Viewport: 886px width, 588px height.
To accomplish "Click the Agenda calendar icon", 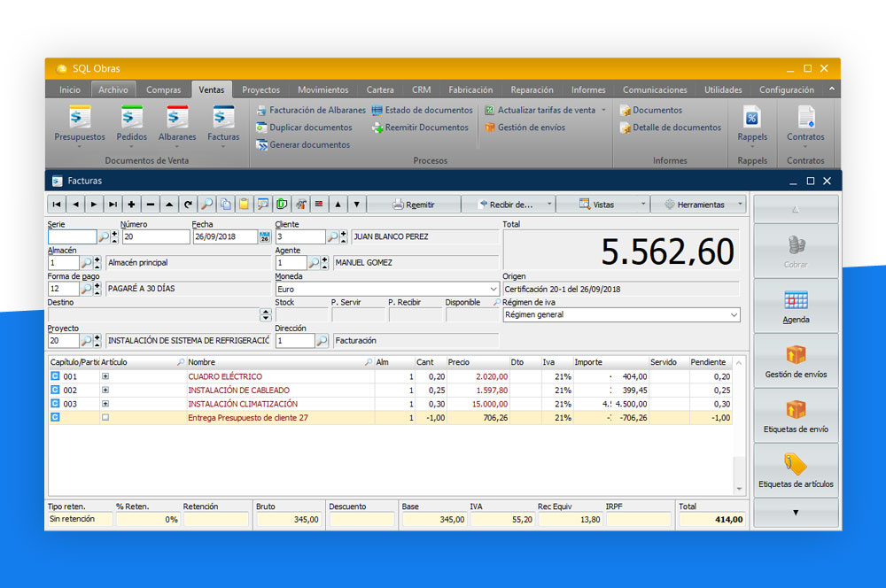I will point(796,300).
